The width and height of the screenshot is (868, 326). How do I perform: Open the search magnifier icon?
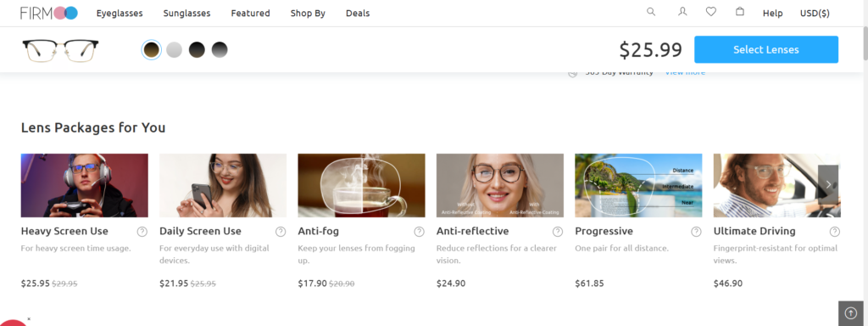point(651,12)
